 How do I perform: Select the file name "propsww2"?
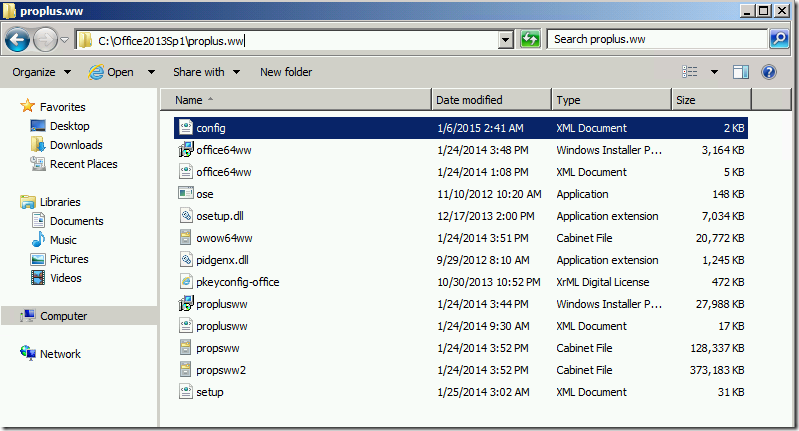[221, 370]
